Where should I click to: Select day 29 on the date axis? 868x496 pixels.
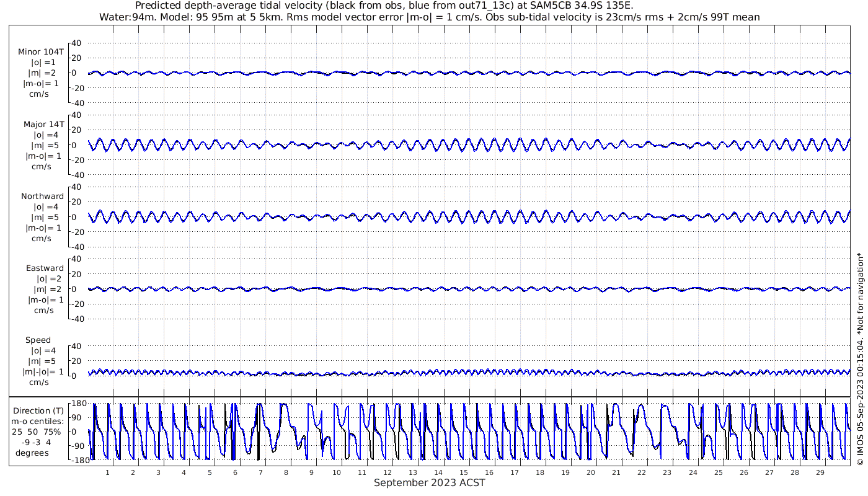[x=820, y=472]
